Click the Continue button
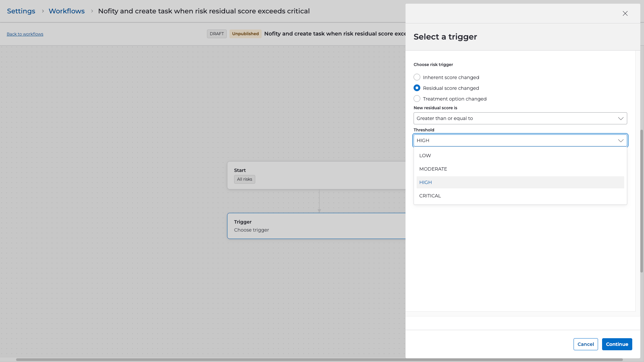Image resolution: width=644 pixels, height=362 pixels. click(617, 344)
